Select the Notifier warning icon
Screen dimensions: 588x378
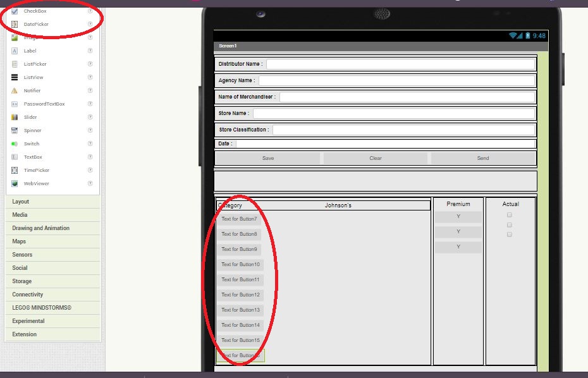[15, 90]
